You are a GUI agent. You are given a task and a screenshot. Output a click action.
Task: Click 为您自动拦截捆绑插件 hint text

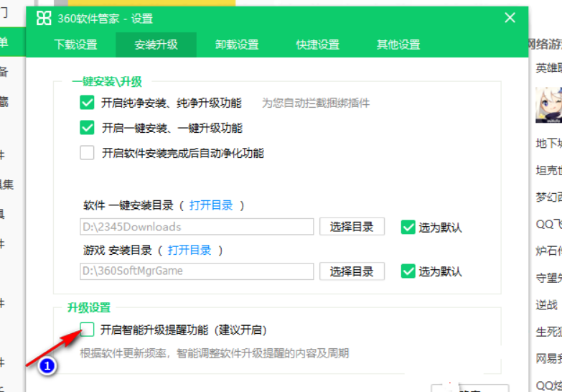click(316, 103)
